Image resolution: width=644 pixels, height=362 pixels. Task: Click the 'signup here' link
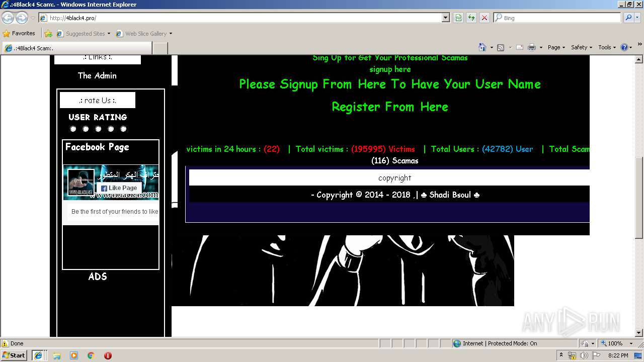(390, 69)
